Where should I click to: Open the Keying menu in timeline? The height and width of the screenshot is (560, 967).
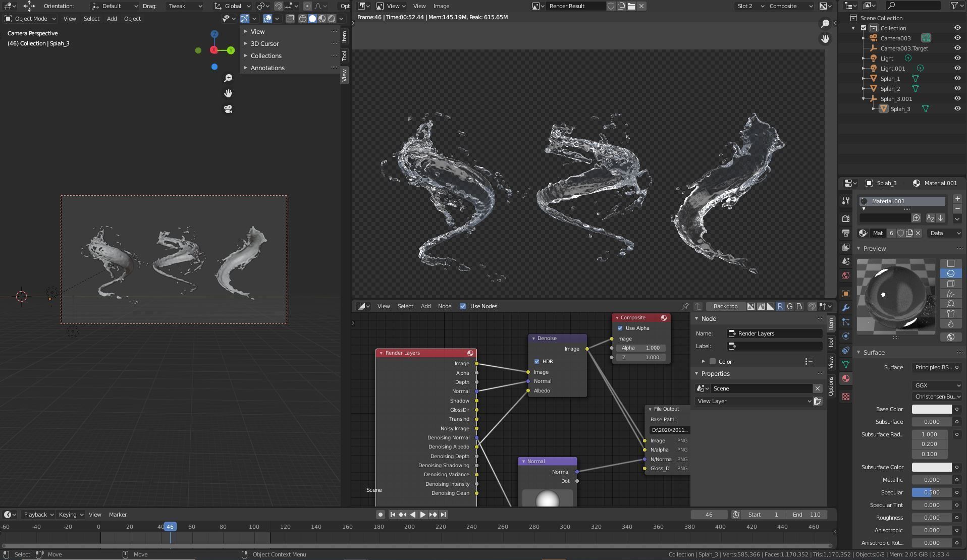70,515
